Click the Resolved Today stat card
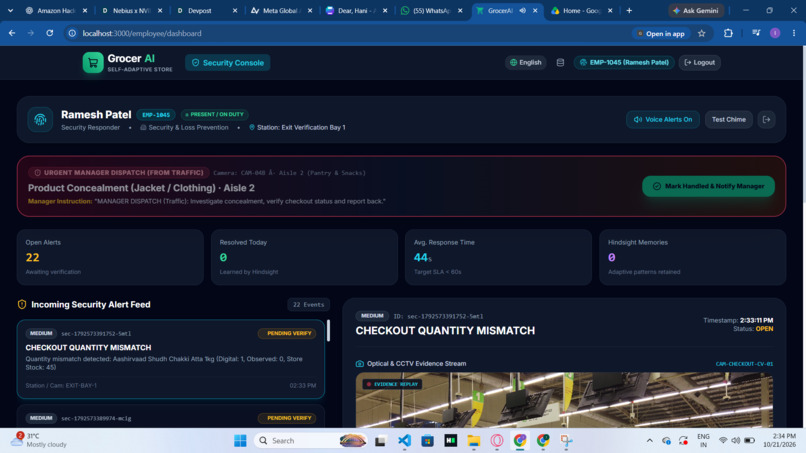Image resolution: width=806 pixels, height=453 pixels. click(x=304, y=257)
